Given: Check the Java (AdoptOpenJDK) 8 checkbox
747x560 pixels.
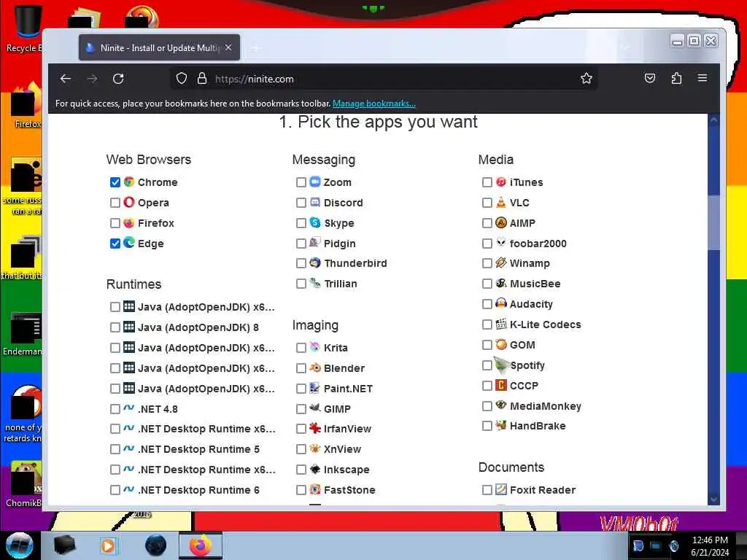Looking at the screenshot, I should coord(115,327).
